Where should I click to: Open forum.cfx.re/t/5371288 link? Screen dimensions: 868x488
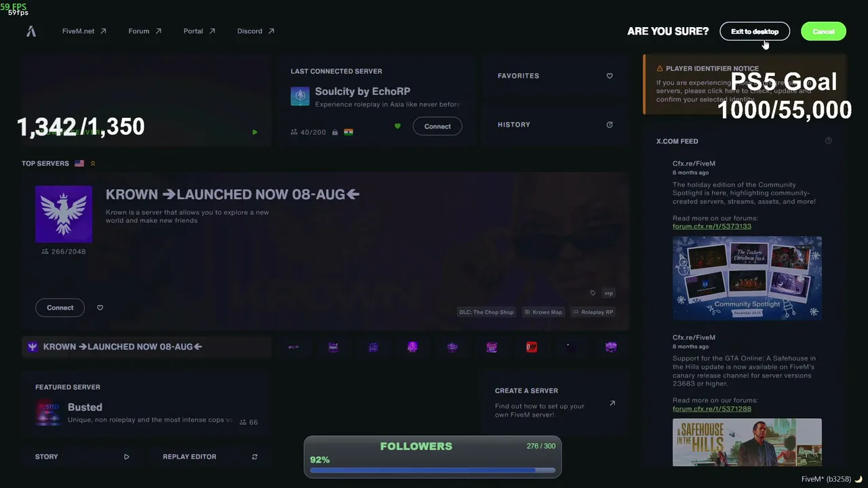tap(712, 409)
